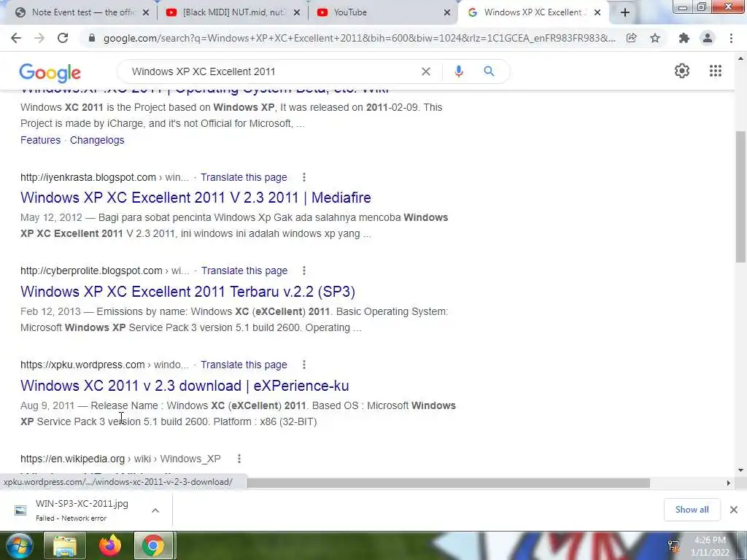Click Show all downloads button

(692, 510)
